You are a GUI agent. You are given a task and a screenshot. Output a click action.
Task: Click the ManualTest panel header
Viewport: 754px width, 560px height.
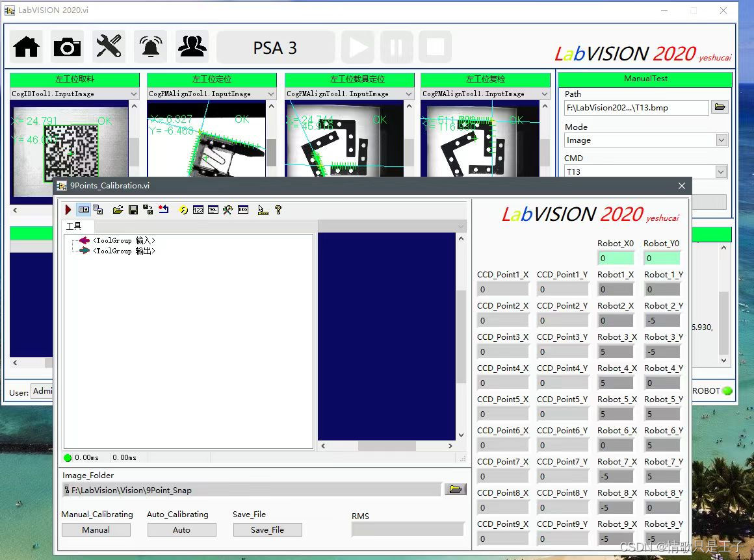coord(645,79)
